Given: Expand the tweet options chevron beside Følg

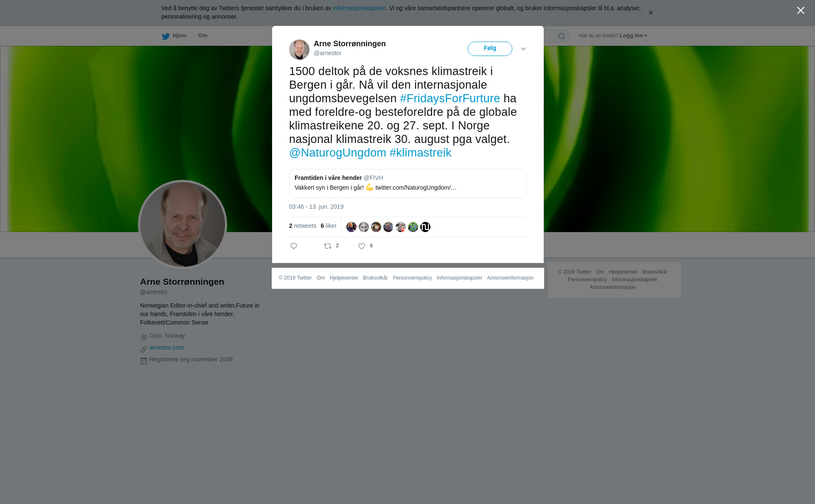Looking at the screenshot, I should tap(523, 49).
